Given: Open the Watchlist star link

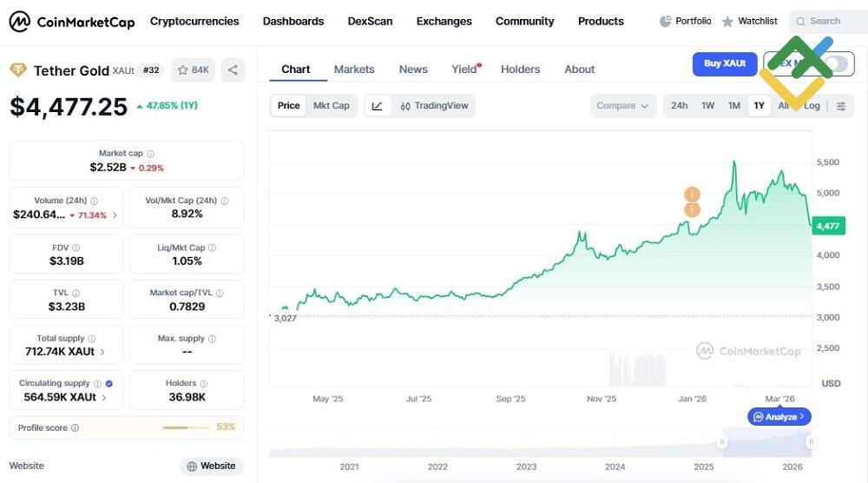Looking at the screenshot, I should pyautogui.click(x=750, y=21).
